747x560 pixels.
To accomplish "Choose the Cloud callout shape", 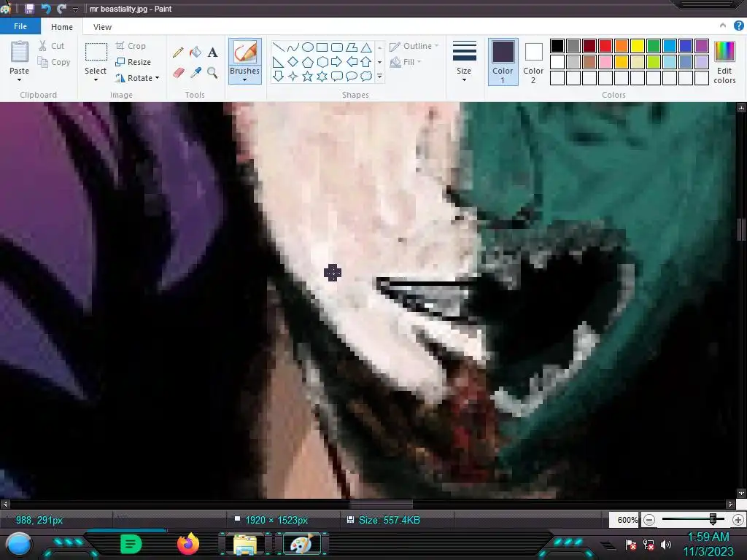I will (x=366, y=76).
